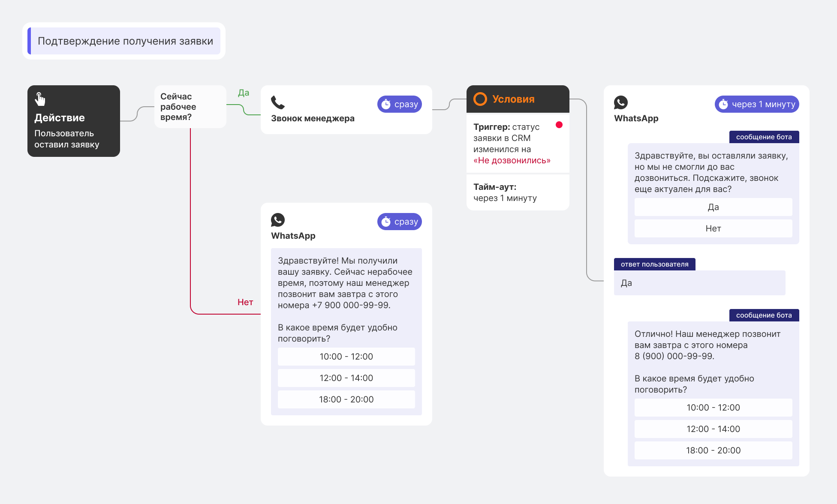Select the Нет reply button in the bot message

[714, 228]
